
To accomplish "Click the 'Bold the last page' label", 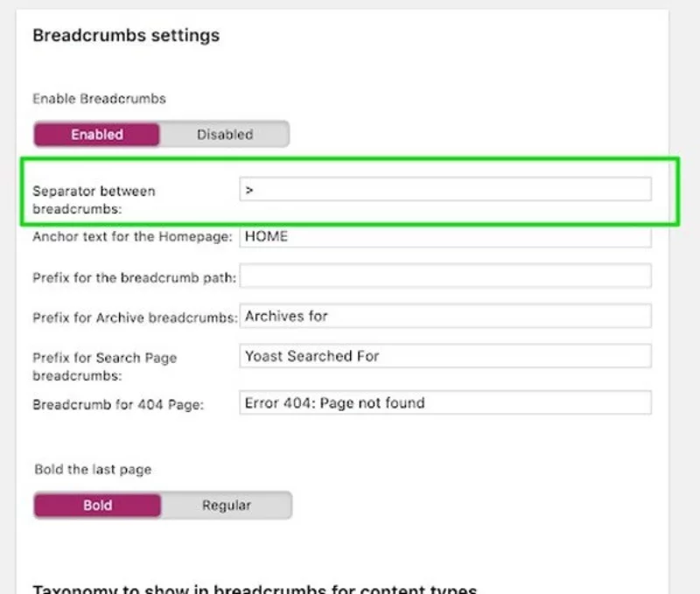I will point(93,469).
